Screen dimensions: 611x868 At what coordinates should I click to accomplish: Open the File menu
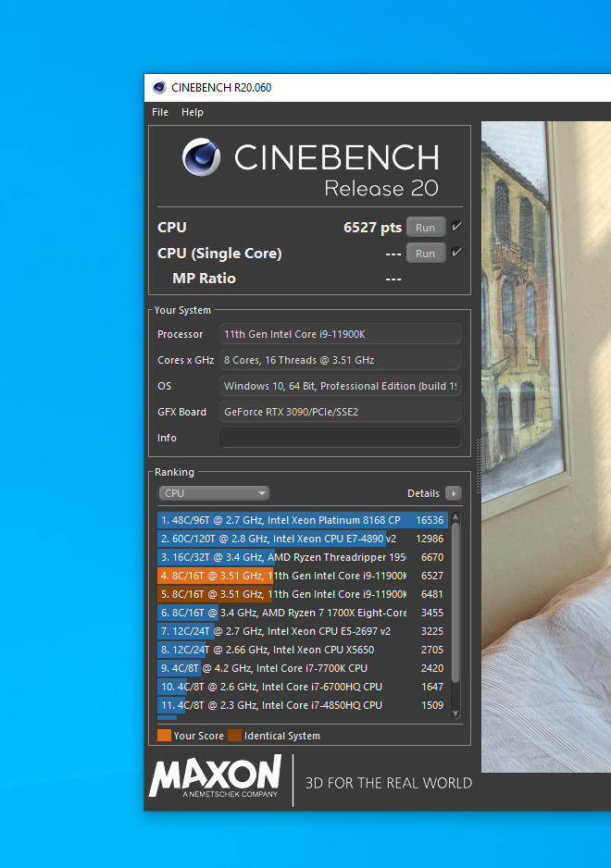coord(160,112)
